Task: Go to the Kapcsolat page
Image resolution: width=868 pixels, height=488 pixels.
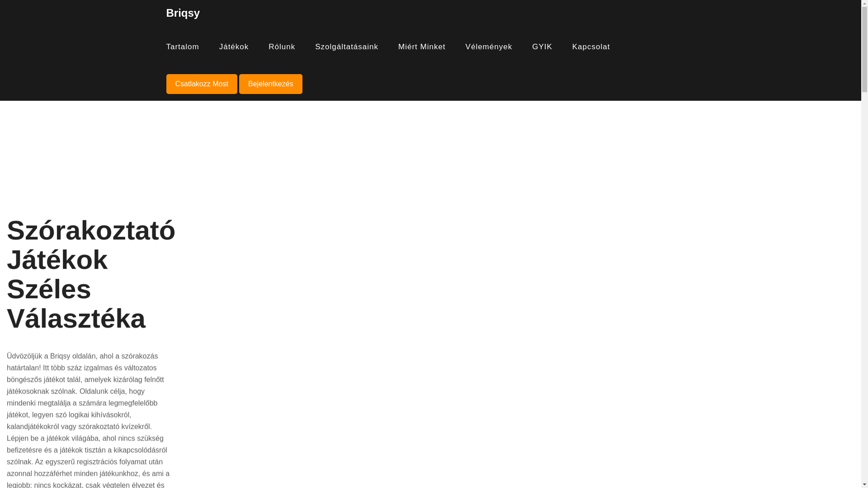Action: coord(591,47)
